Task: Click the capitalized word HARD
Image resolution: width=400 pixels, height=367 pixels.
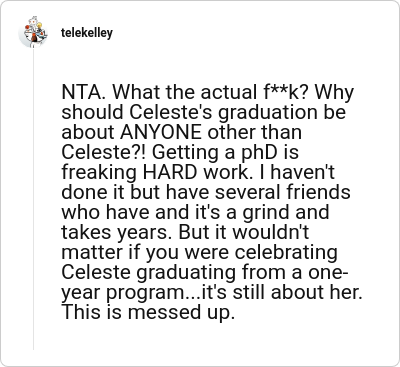Action: click(170, 172)
